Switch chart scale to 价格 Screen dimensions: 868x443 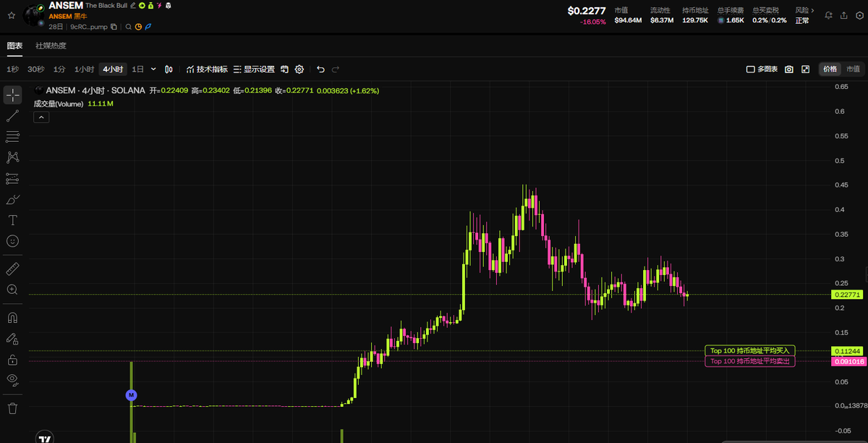pos(829,69)
